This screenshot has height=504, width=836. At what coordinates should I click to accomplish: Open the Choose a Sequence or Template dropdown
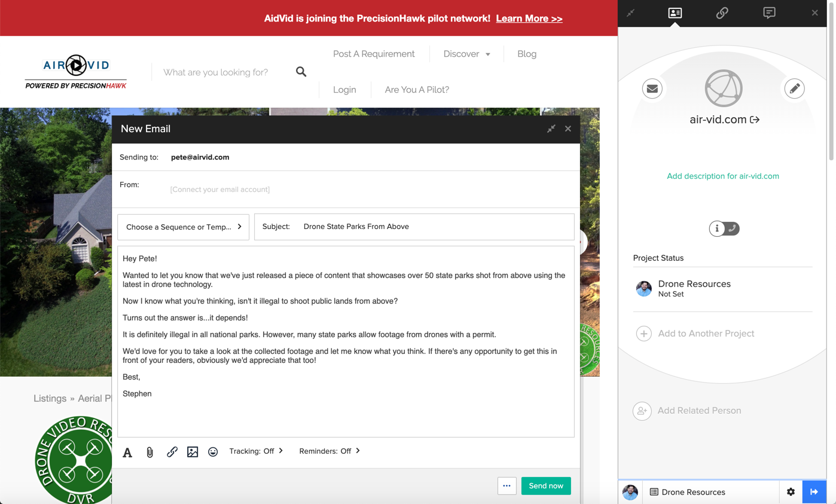click(x=183, y=227)
